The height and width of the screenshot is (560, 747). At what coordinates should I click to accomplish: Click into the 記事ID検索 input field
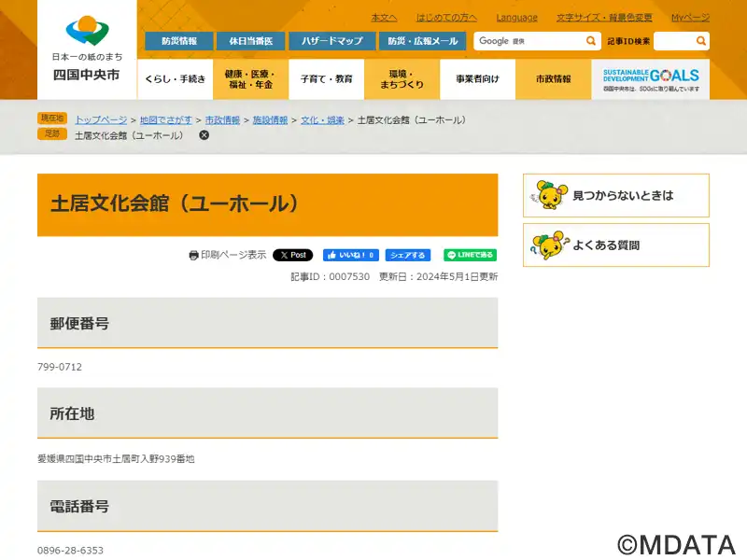coord(674,41)
